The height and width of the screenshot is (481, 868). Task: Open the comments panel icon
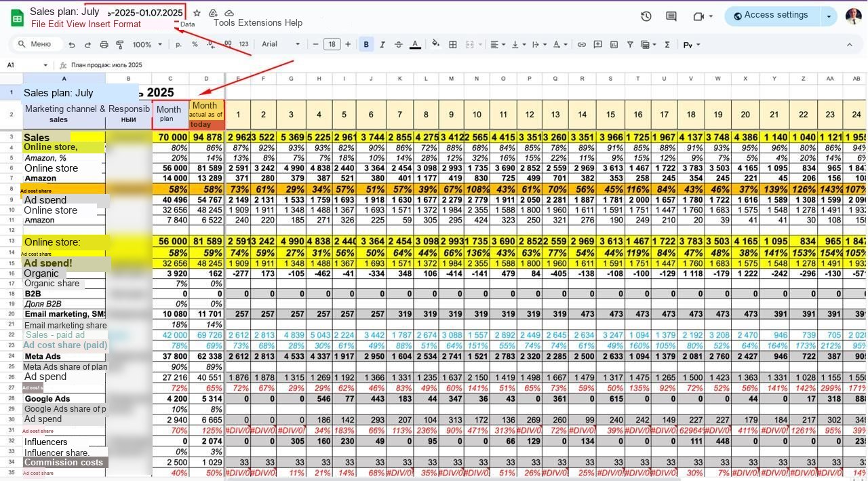(671, 16)
